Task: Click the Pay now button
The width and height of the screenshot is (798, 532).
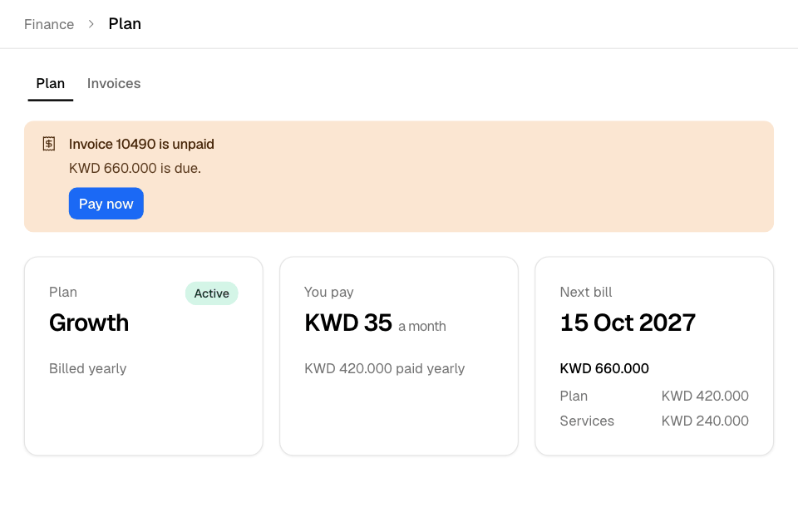Action: click(x=106, y=204)
